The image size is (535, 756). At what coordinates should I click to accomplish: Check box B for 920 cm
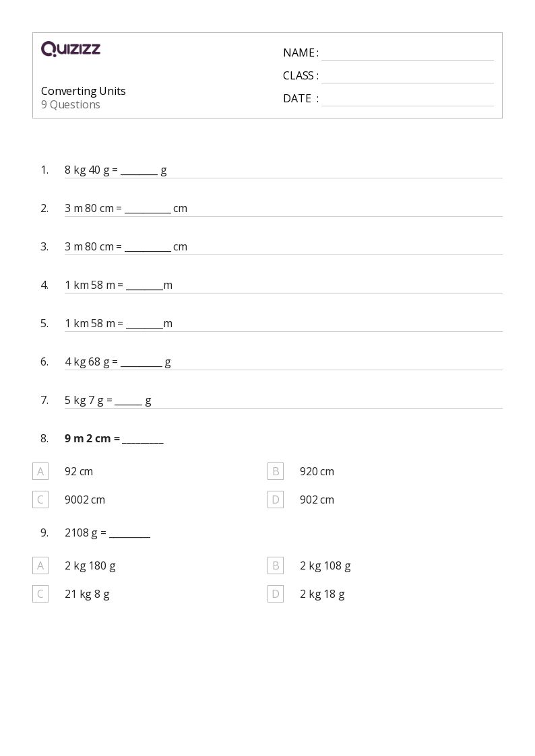(276, 471)
